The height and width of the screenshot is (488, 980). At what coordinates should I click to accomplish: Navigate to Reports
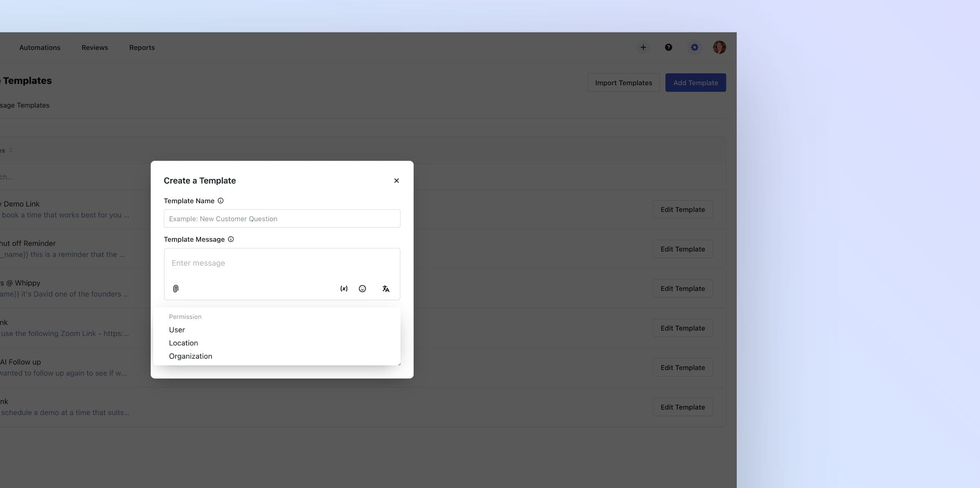click(142, 47)
